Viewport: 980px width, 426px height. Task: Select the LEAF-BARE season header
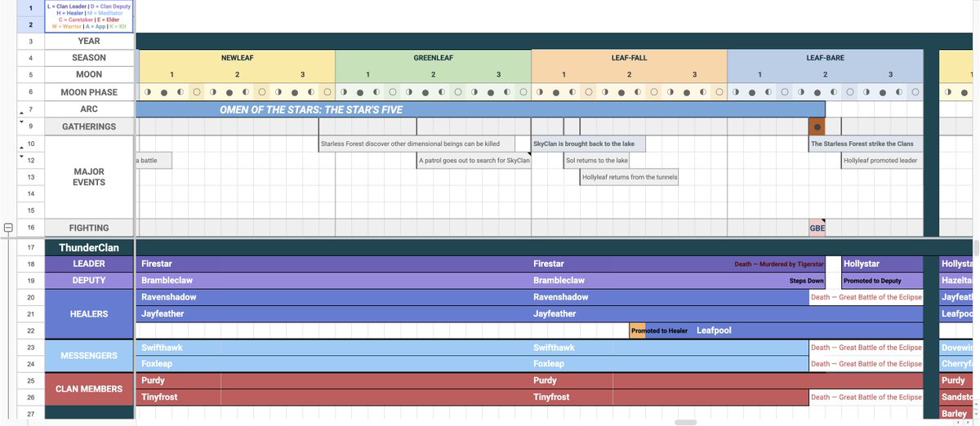coord(825,58)
